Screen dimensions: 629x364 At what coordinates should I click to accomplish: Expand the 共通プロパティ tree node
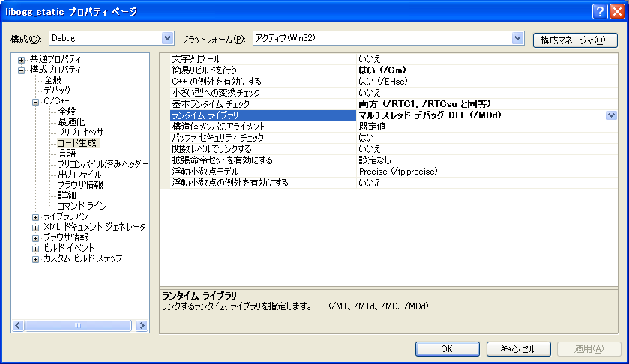[x=22, y=59]
